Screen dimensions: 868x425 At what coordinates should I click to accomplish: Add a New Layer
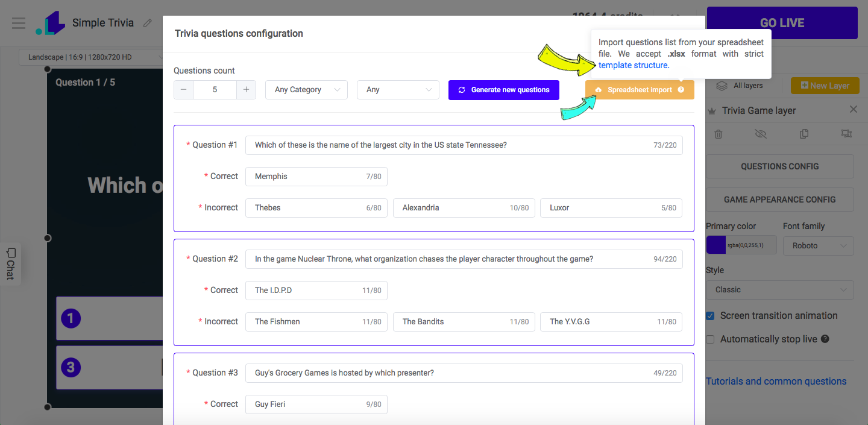824,86
